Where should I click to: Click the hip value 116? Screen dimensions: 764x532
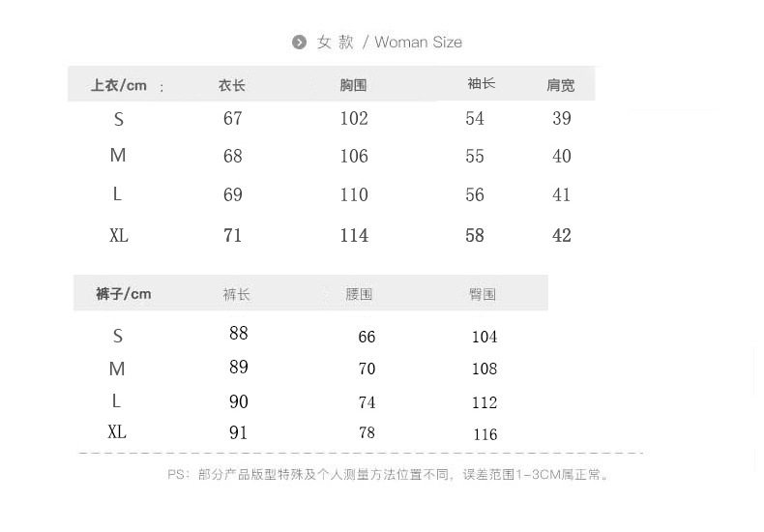(485, 434)
